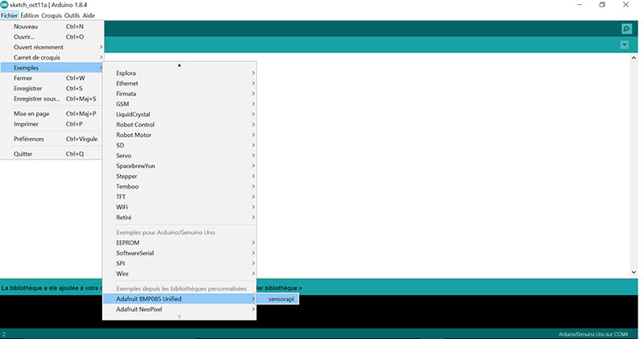
Task: Open the Retiré examples submenu
Action: click(x=180, y=217)
